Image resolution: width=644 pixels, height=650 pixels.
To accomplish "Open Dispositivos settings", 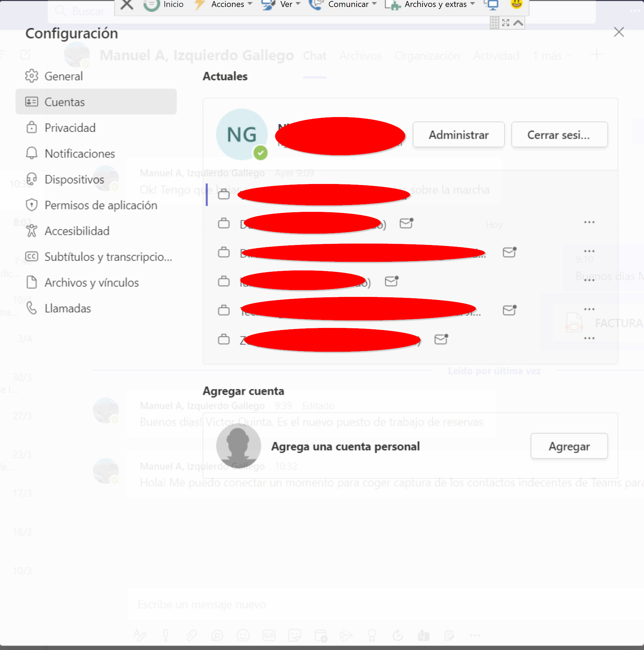I will (96, 179).
